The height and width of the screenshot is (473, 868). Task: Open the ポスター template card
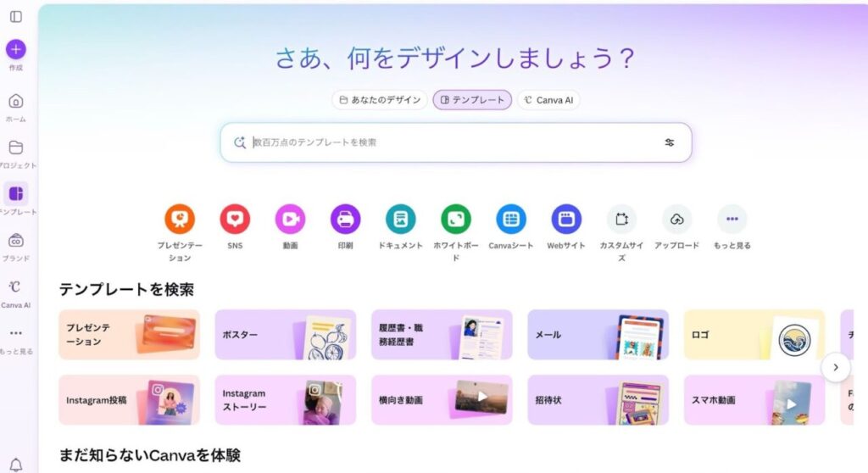click(x=285, y=335)
